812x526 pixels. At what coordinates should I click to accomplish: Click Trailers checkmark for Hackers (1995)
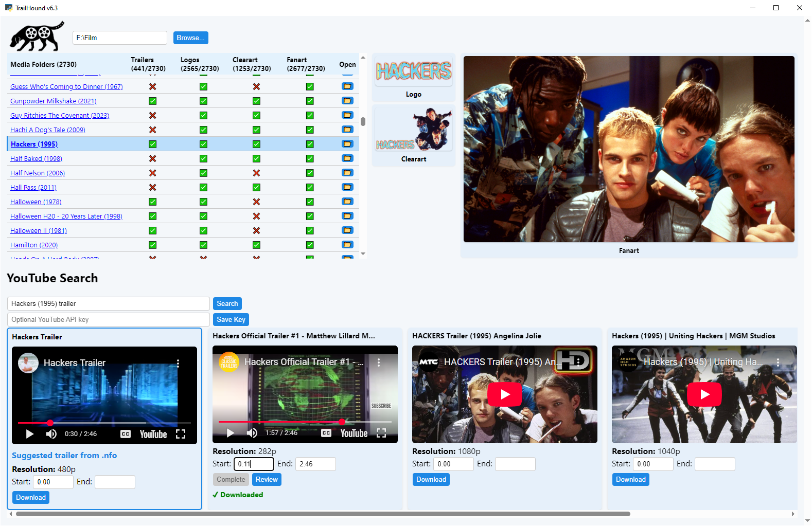coord(152,144)
